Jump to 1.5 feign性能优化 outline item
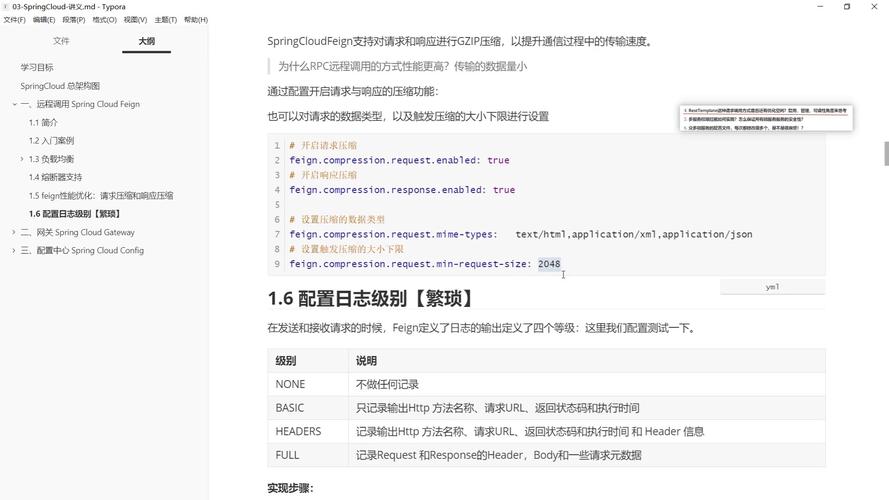Screen dimensions: 889x500 coord(101,196)
